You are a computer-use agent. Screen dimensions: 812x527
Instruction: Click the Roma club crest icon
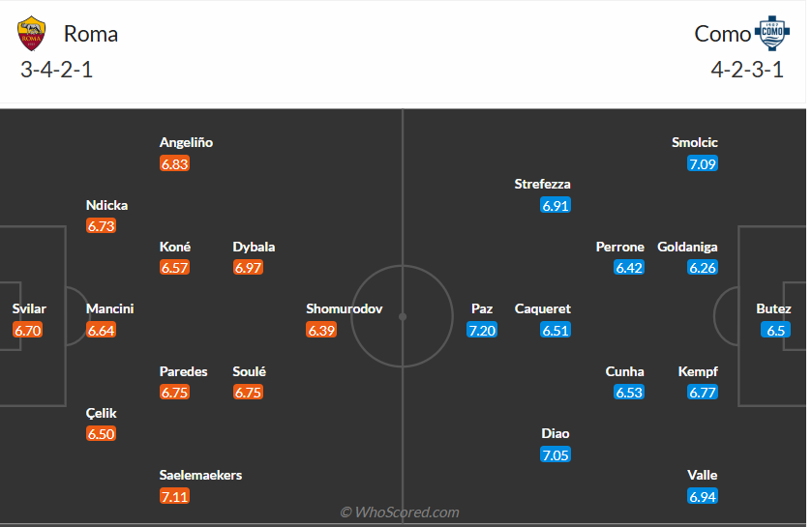click(x=32, y=34)
